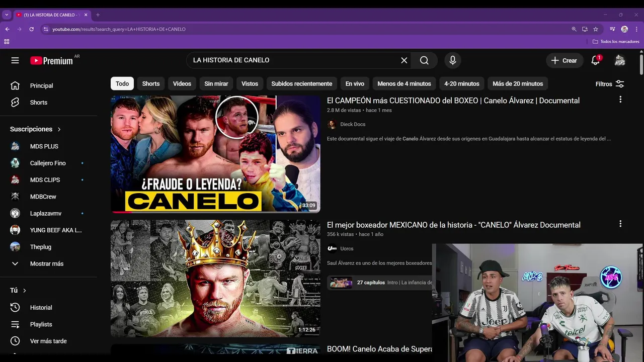Image resolution: width=644 pixels, height=362 pixels.
Task: Select Menos de 4 minutos chip
Action: point(404,83)
